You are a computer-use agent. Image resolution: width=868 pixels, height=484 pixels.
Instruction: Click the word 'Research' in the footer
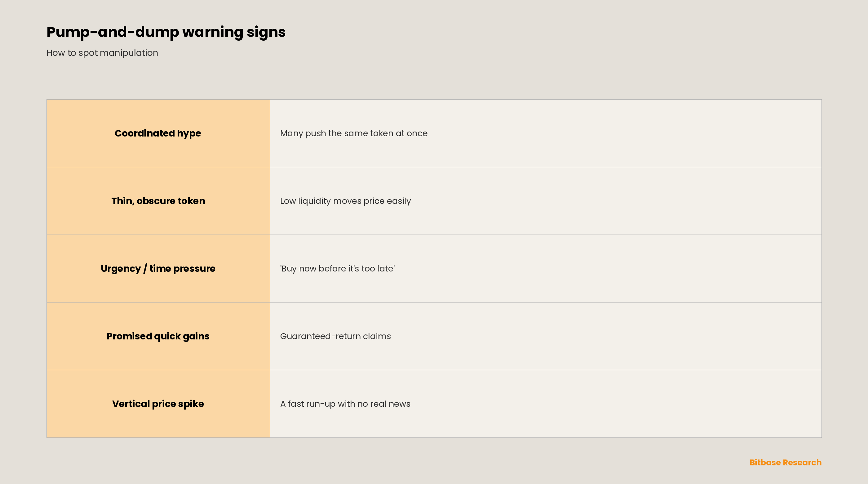(x=802, y=462)
